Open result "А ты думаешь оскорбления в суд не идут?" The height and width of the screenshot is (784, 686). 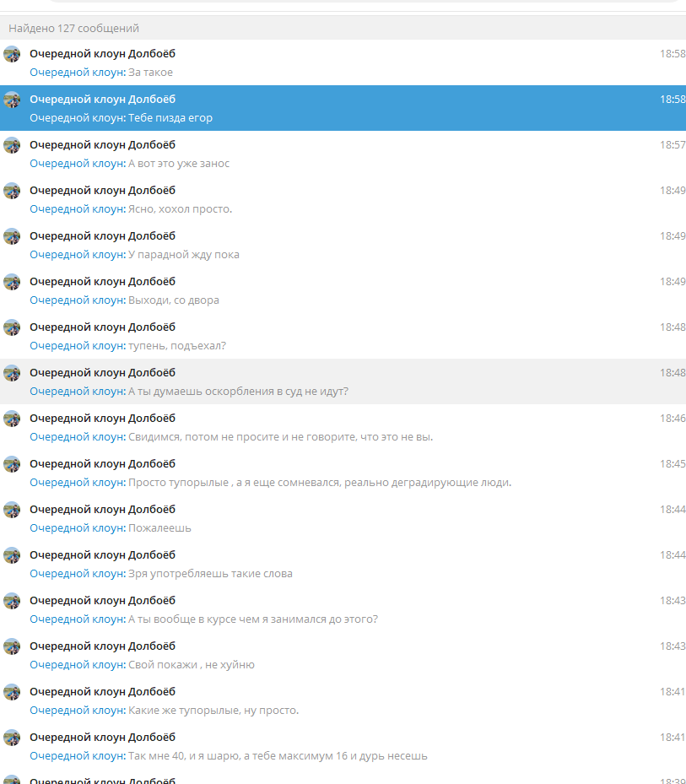pyautogui.click(x=343, y=381)
